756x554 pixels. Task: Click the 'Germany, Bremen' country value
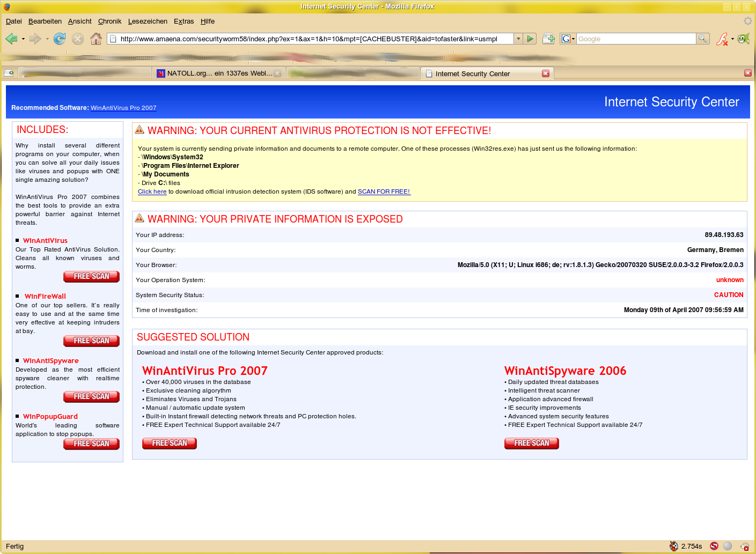click(715, 250)
